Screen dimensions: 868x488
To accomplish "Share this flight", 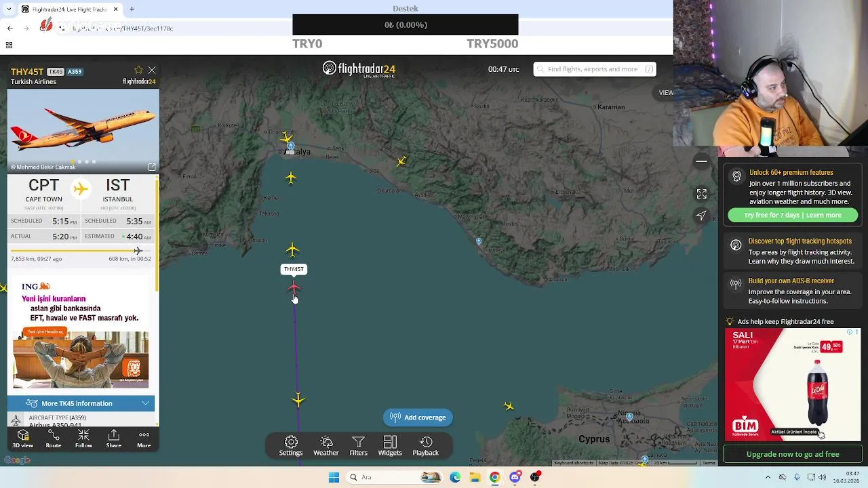I will pyautogui.click(x=114, y=439).
